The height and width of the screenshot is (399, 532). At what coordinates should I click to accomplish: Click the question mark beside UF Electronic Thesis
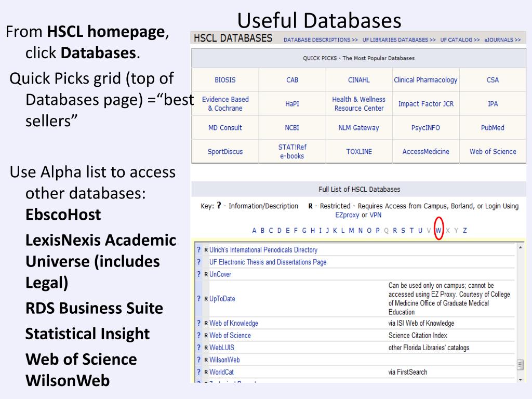pos(199,262)
